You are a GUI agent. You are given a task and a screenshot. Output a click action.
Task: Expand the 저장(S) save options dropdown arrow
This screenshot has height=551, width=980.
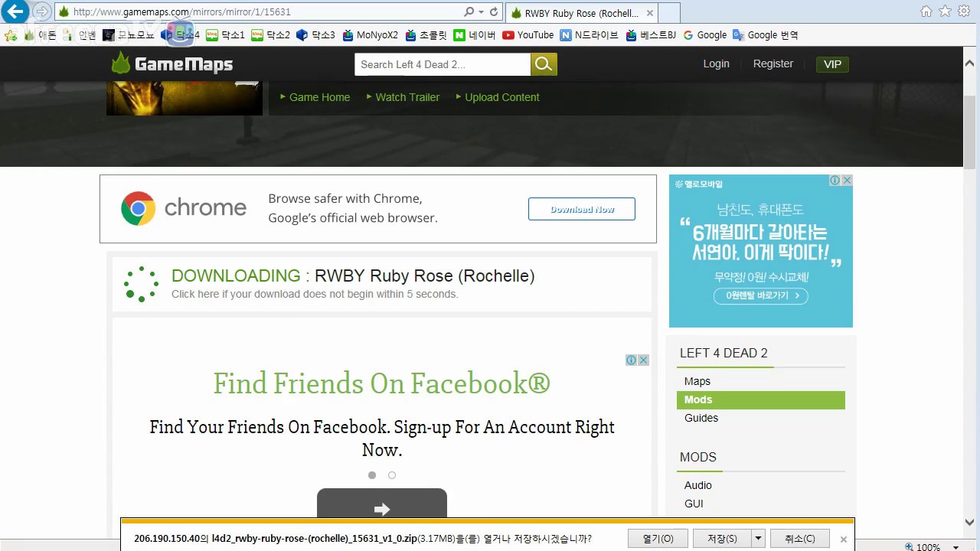click(x=758, y=539)
